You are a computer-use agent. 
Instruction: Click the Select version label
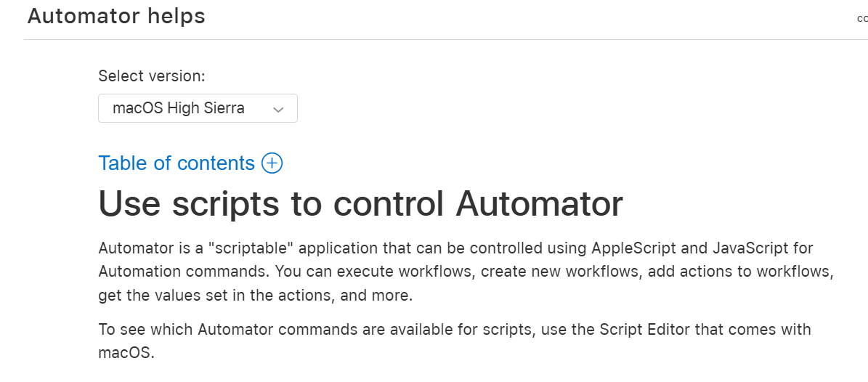(152, 76)
